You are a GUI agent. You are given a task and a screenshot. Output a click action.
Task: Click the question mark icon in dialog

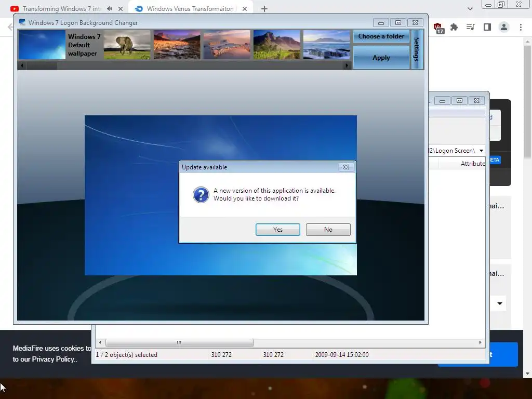tap(201, 195)
